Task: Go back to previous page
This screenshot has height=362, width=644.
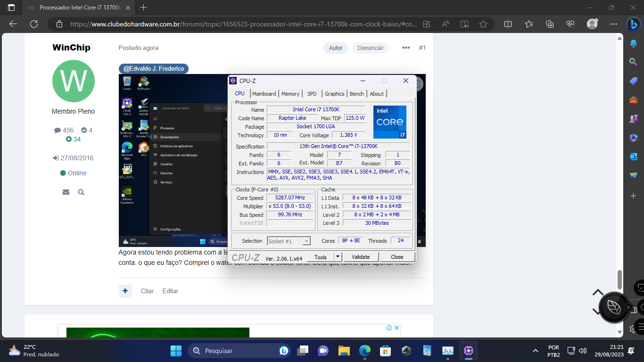Action: pyautogui.click(x=13, y=24)
